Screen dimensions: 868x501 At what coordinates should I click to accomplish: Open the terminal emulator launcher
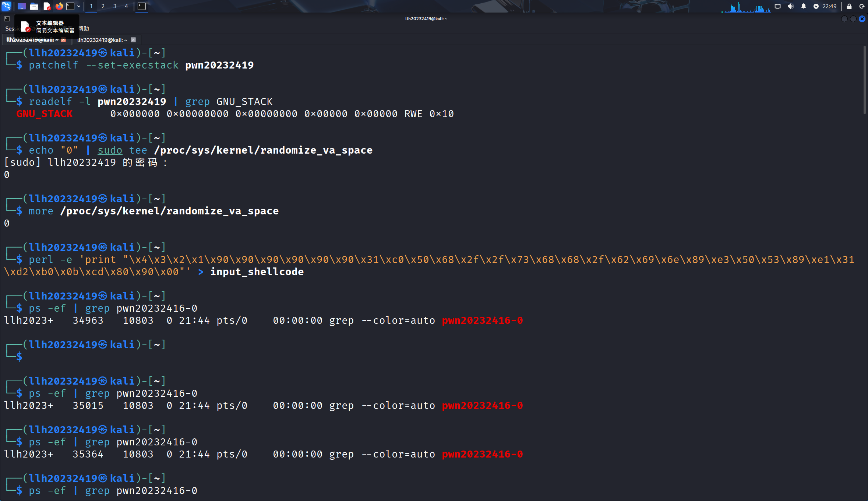[70, 6]
